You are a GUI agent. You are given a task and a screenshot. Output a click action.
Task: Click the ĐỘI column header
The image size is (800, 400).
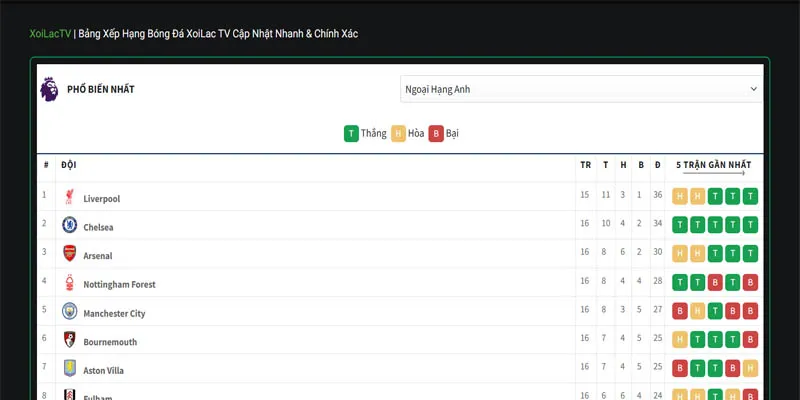[69, 164]
